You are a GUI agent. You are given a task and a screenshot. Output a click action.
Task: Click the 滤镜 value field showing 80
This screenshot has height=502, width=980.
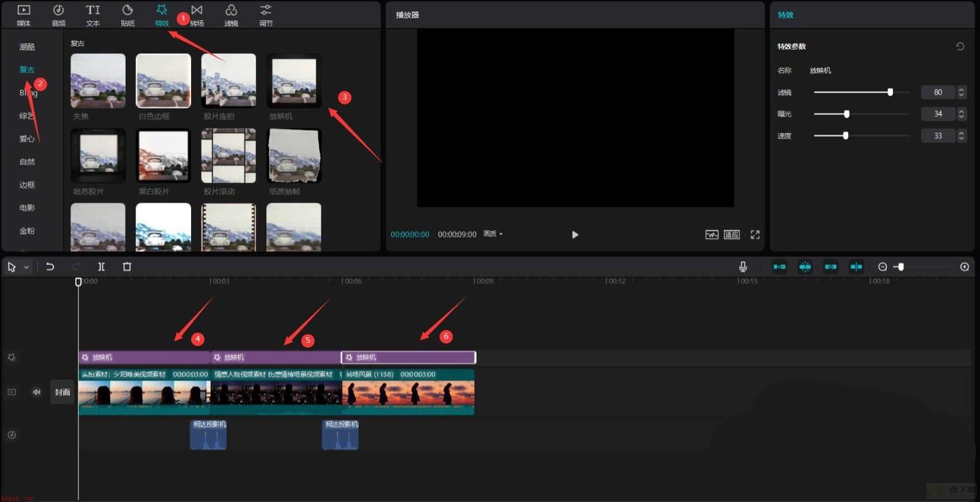click(938, 92)
